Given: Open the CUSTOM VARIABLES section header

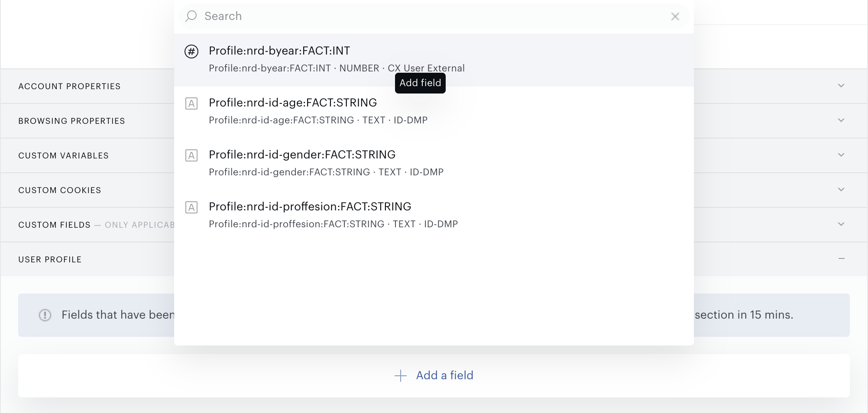Looking at the screenshot, I should [x=63, y=155].
